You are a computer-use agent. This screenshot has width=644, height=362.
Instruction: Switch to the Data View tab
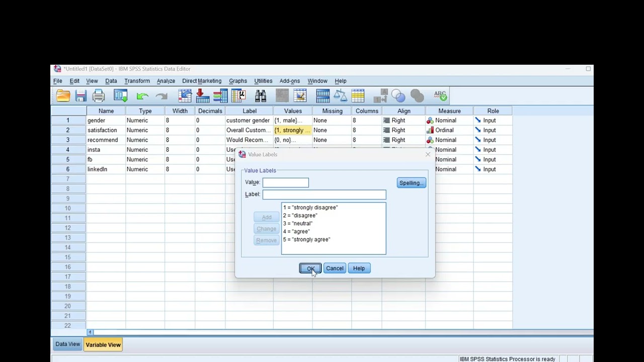[x=67, y=344]
